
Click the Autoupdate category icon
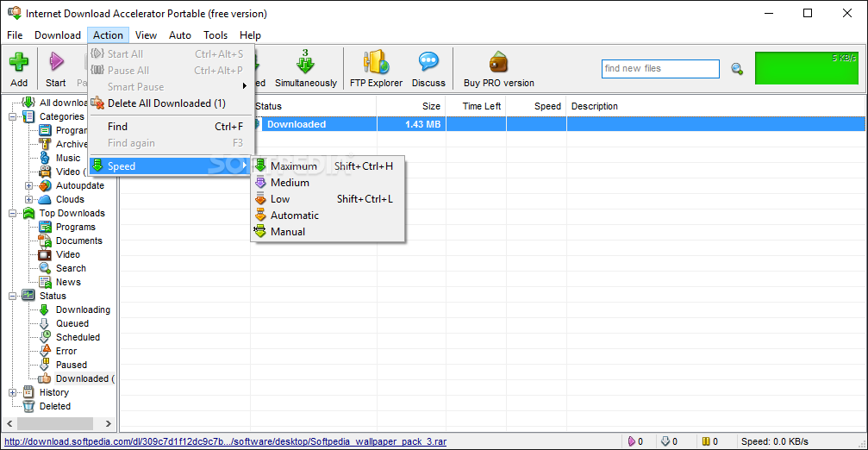(x=45, y=185)
